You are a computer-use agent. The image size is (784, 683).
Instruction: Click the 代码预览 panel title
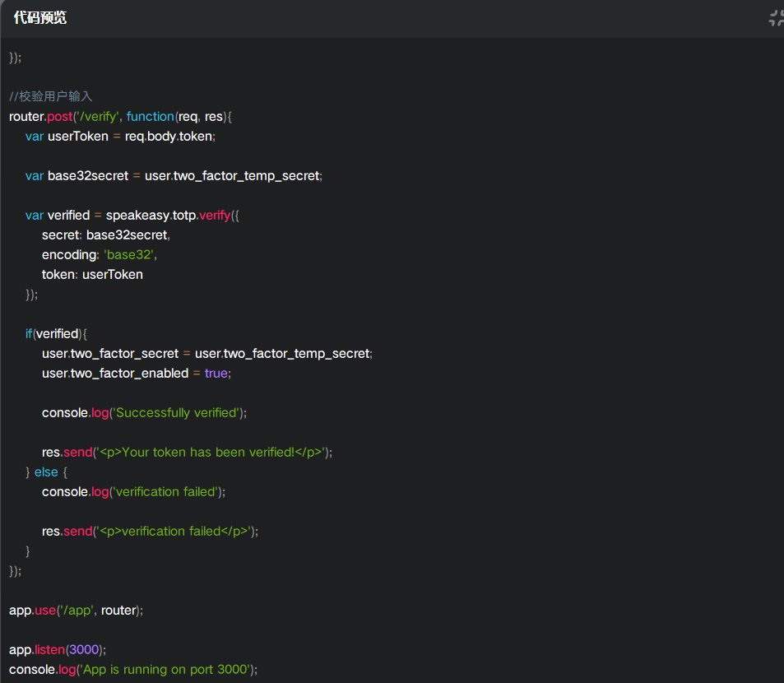40,18
